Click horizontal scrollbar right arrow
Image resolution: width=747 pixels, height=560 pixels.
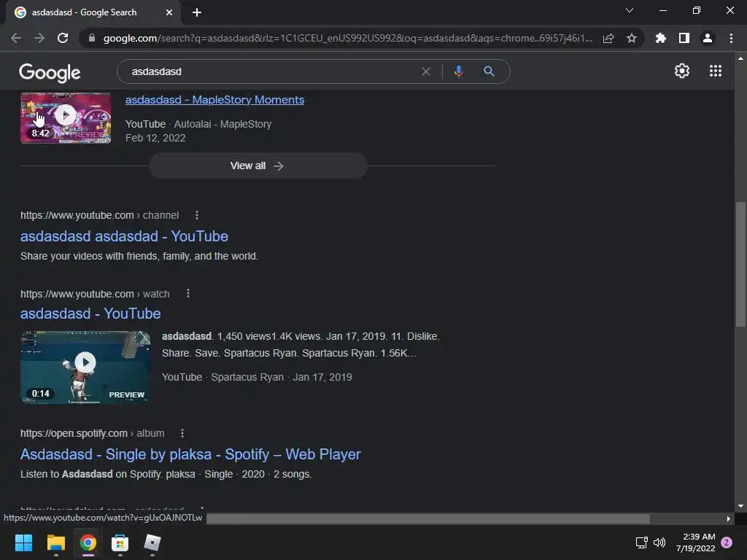pos(729,518)
